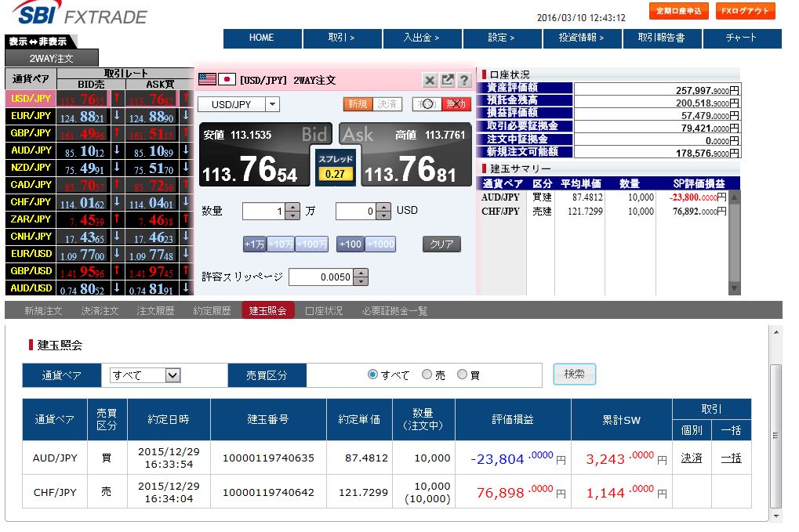Viewport: 799px width, 532px height.
Task: Increase USD quantity stepper
Action: [x=383, y=207]
